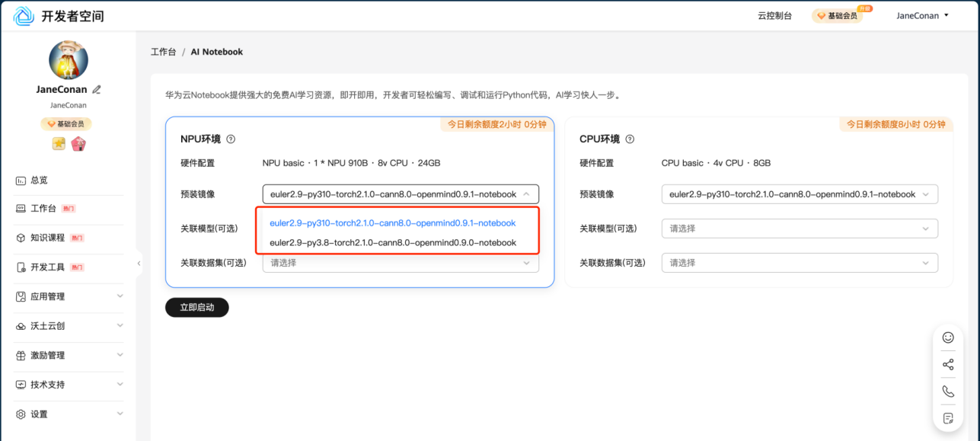Expand the 设置 sidebar menu

[x=69, y=414]
